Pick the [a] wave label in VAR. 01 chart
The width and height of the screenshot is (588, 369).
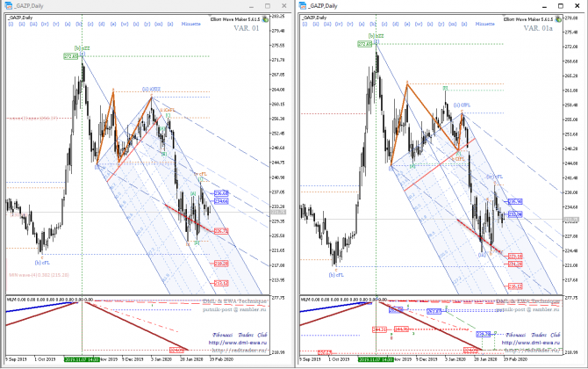[68, 24]
